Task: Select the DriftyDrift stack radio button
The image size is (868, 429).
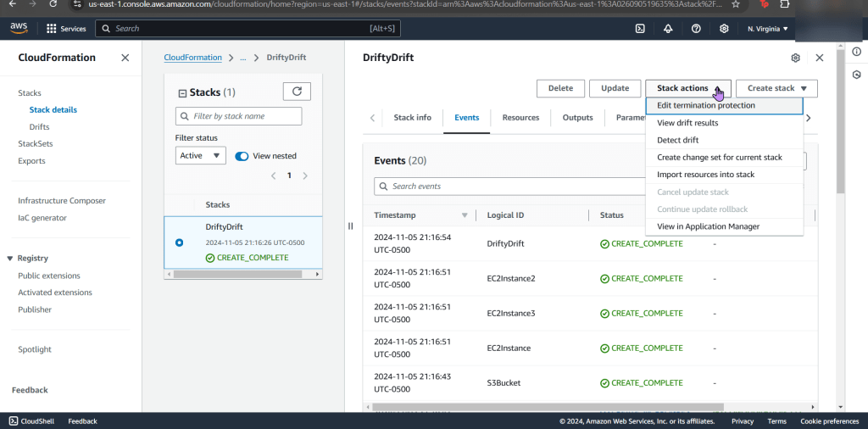Action: [179, 242]
